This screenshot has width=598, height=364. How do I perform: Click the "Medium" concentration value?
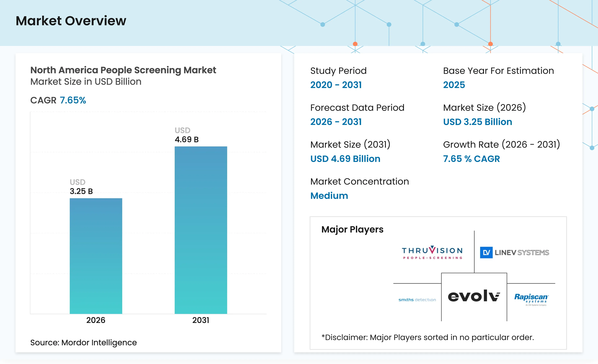point(329,196)
